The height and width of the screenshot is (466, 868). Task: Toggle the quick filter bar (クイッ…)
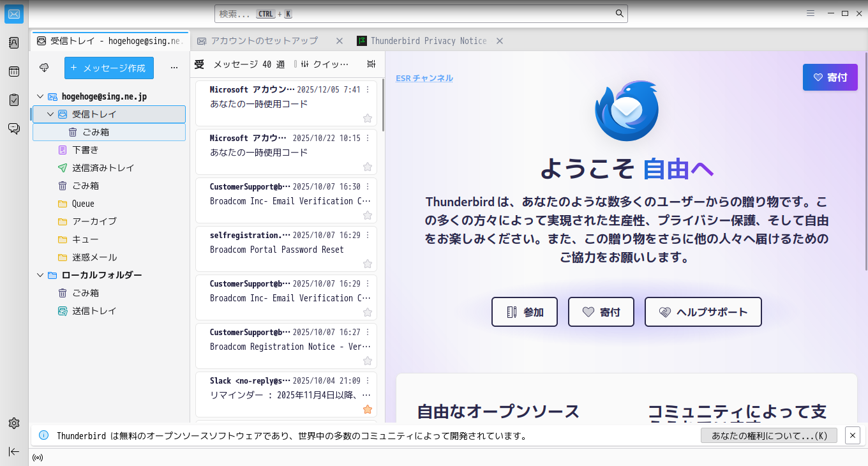(325, 64)
